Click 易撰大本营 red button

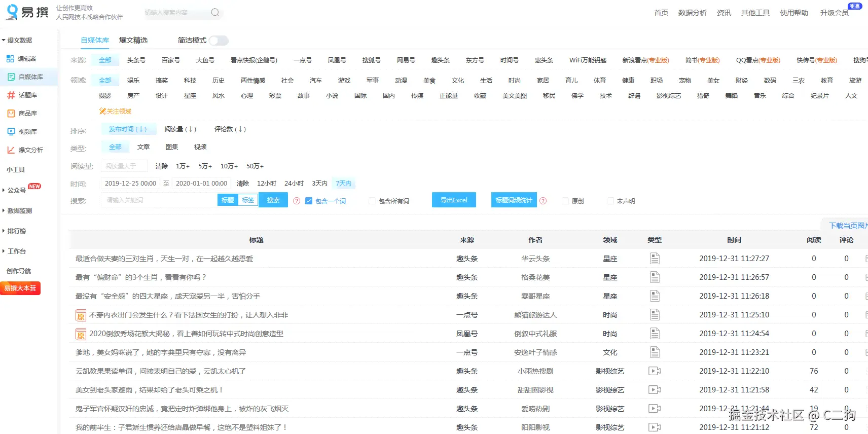point(20,288)
